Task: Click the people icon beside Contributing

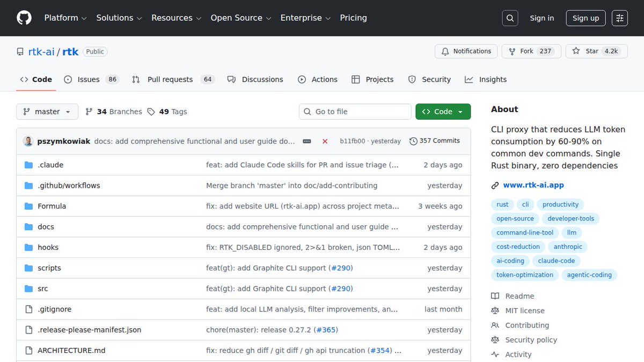Action: click(495, 325)
